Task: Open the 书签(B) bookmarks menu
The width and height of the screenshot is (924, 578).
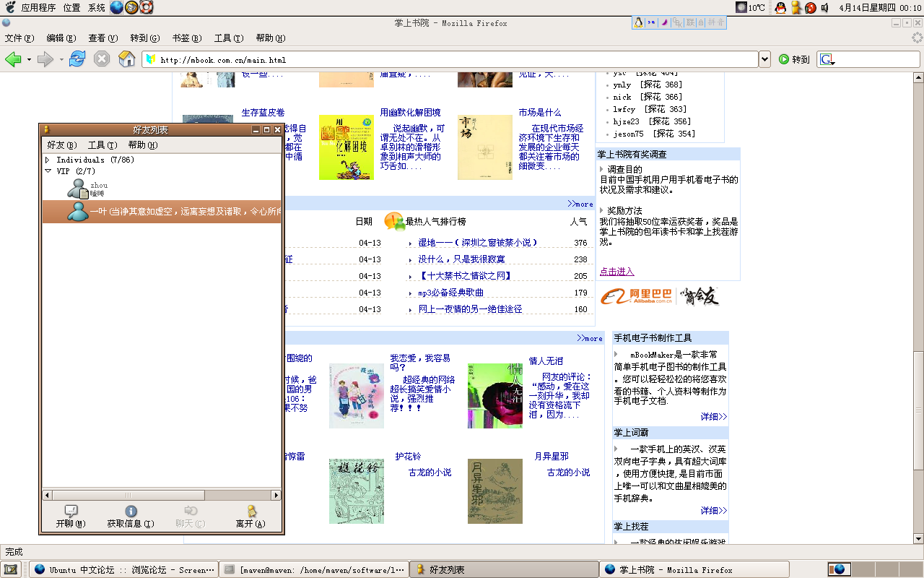Action: point(186,38)
